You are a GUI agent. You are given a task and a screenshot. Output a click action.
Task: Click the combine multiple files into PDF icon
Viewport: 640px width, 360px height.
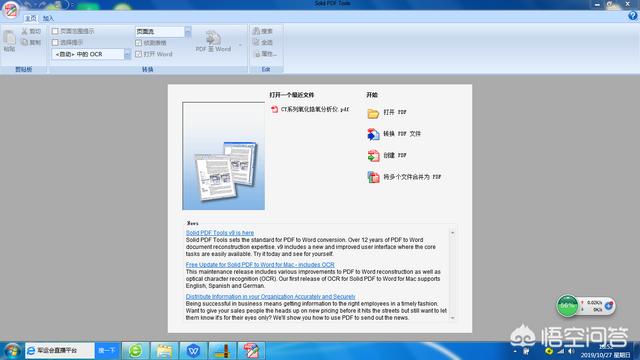pos(373,177)
